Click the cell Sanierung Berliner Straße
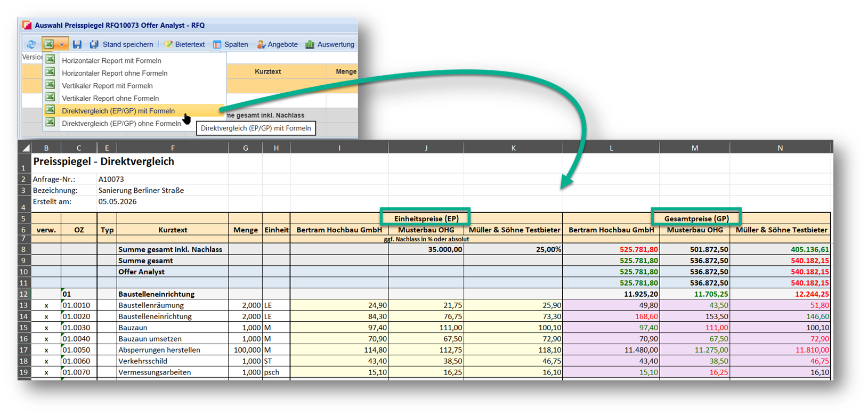This screenshot has height=415, width=868. [x=141, y=190]
